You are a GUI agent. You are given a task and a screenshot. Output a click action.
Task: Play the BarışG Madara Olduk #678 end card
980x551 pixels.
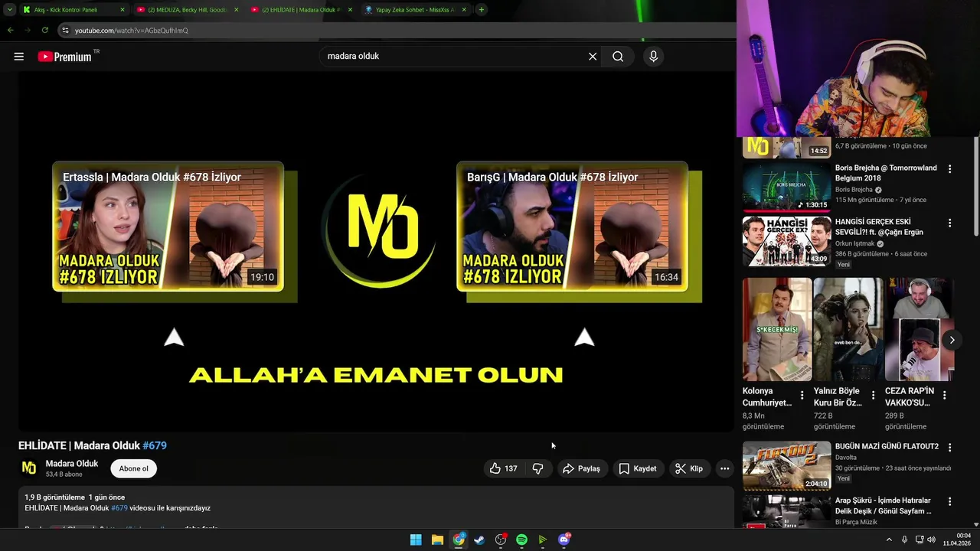pyautogui.click(x=572, y=227)
